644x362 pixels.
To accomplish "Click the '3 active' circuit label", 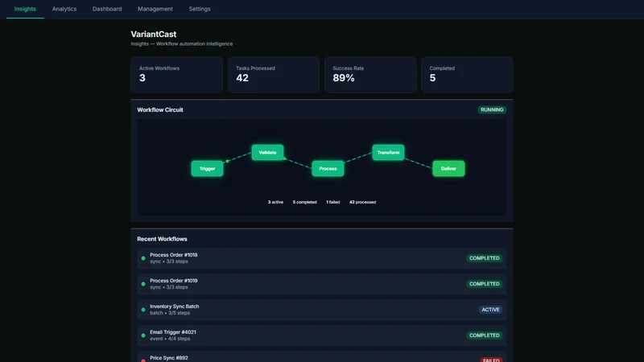I will pos(275,202).
